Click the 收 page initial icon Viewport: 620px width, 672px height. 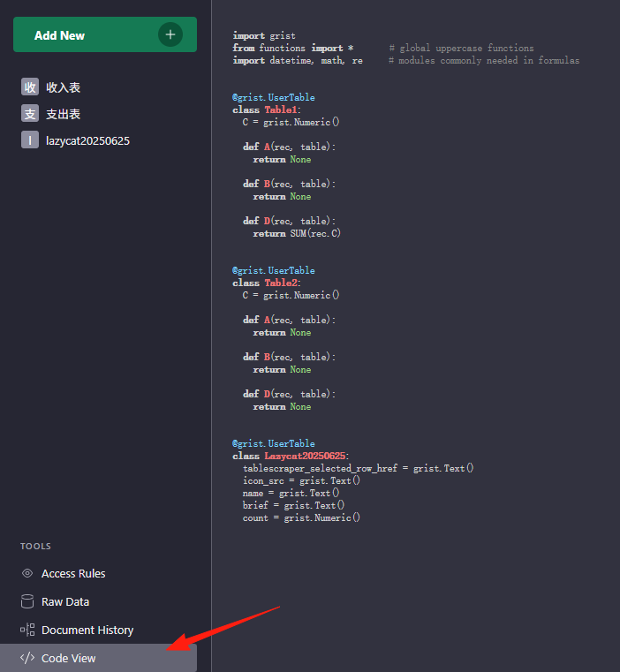tap(30, 87)
